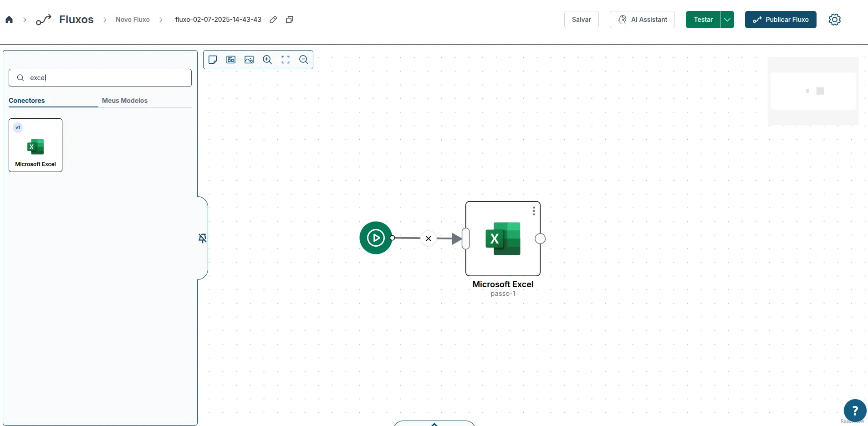This screenshot has height=426, width=868.
Task: Open the Fluxos breadcrumb link
Action: (77, 20)
